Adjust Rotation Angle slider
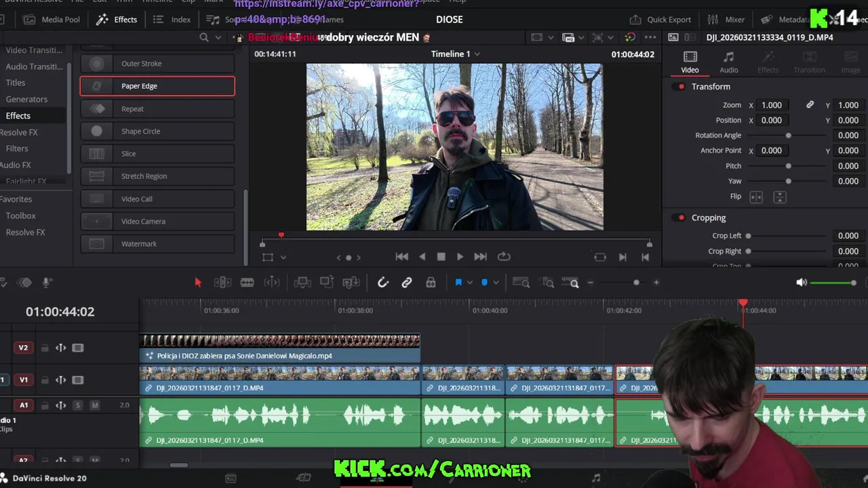The image size is (868, 488). (x=788, y=136)
